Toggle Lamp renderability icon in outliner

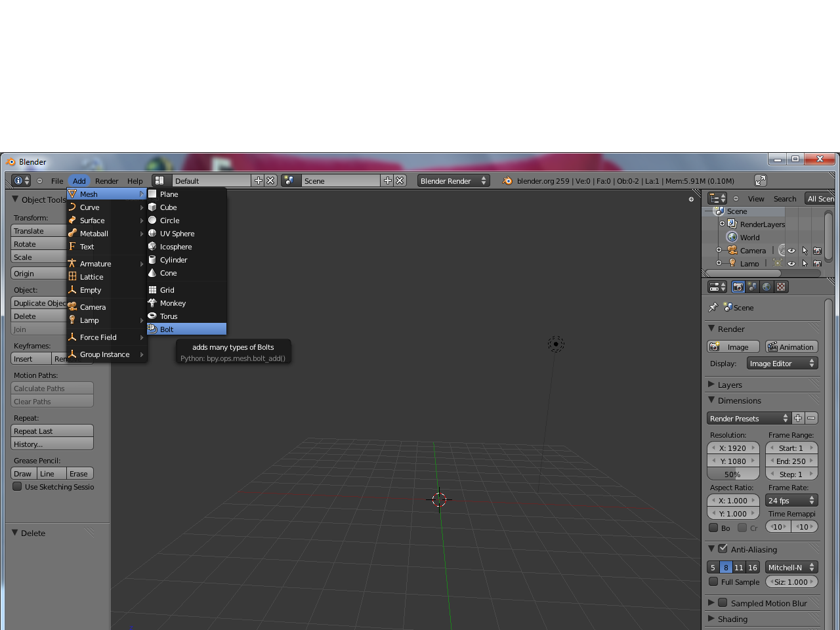pos(817,264)
